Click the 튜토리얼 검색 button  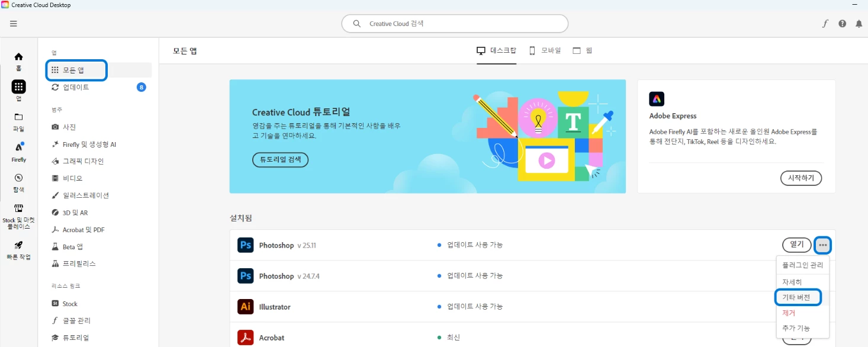pyautogui.click(x=280, y=159)
